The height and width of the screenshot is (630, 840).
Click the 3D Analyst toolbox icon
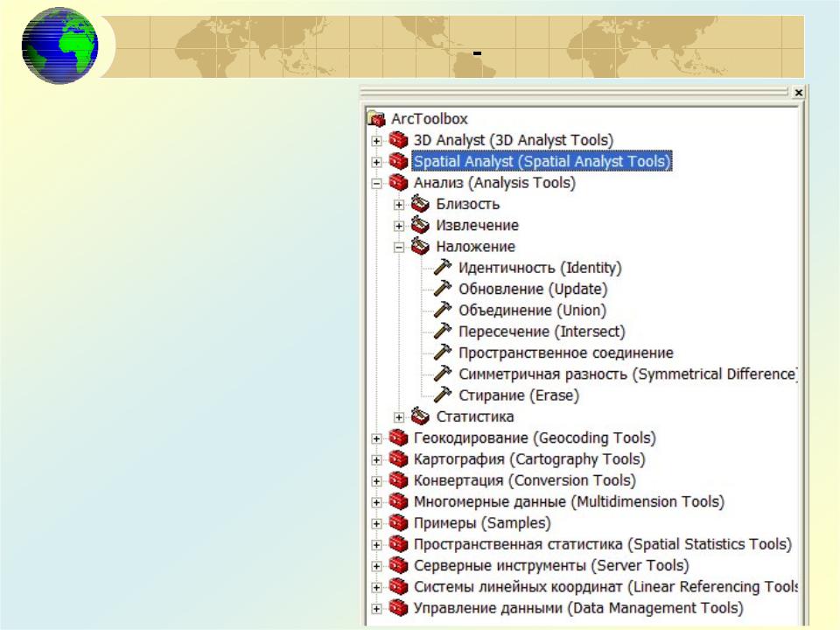tap(399, 140)
